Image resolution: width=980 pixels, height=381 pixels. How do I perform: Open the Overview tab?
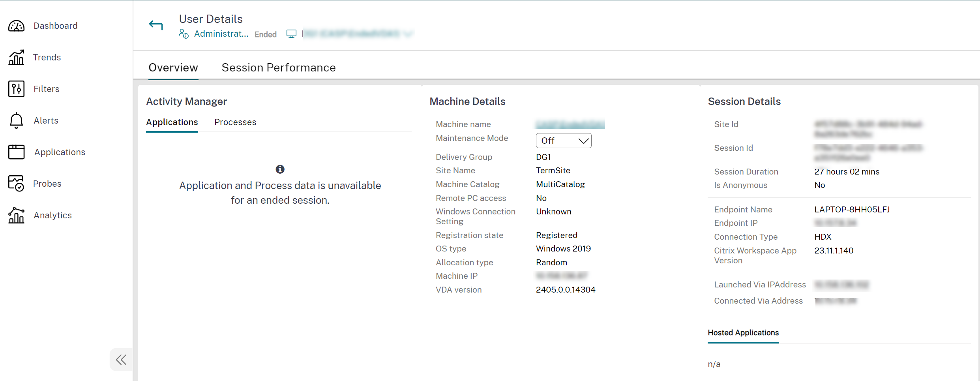pos(173,68)
